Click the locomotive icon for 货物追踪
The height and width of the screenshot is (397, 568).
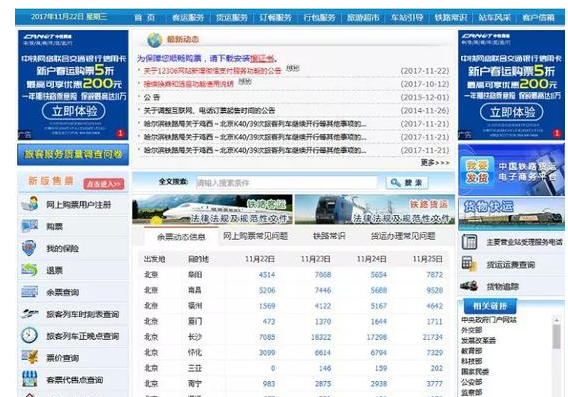(469, 286)
